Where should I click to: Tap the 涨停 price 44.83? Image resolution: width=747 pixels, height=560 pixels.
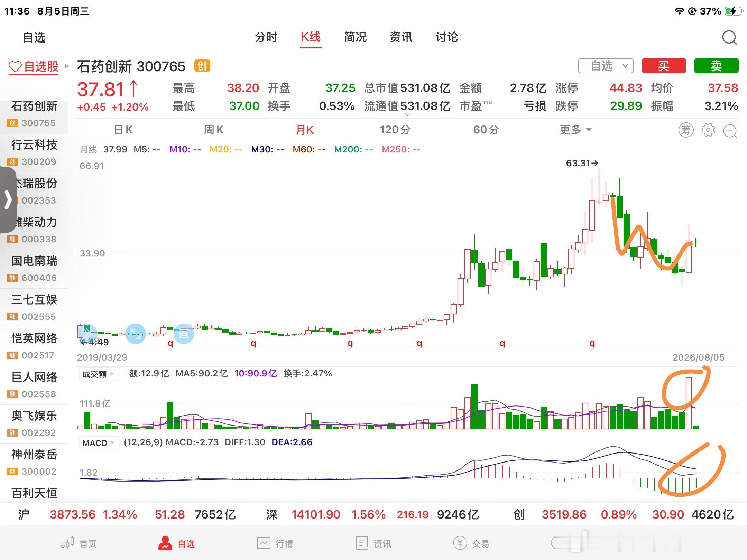pos(626,88)
